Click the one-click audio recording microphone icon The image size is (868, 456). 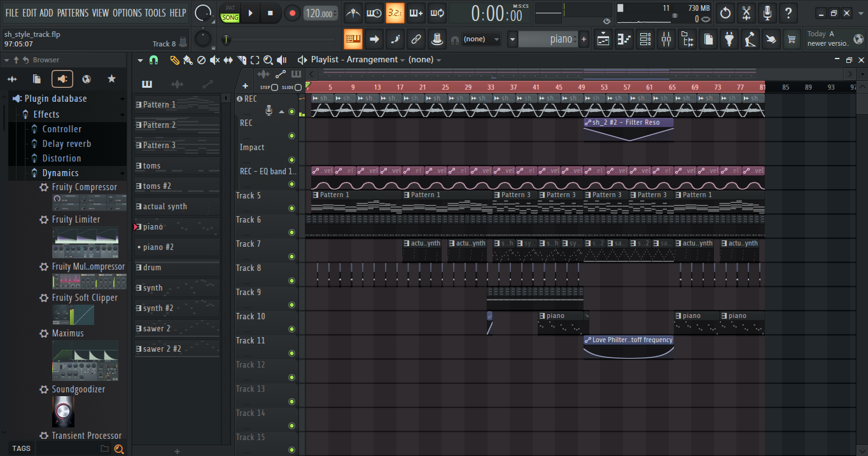point(767,13)
